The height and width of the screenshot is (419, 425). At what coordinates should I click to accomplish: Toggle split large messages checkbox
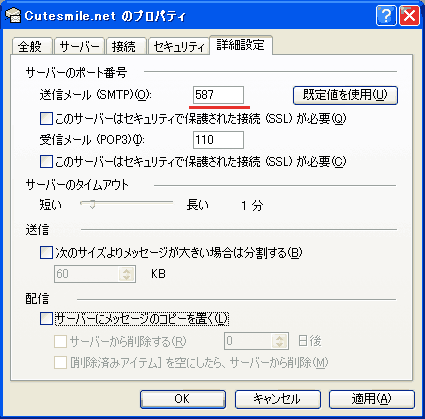pyautogui.click(x=46, y=252)
